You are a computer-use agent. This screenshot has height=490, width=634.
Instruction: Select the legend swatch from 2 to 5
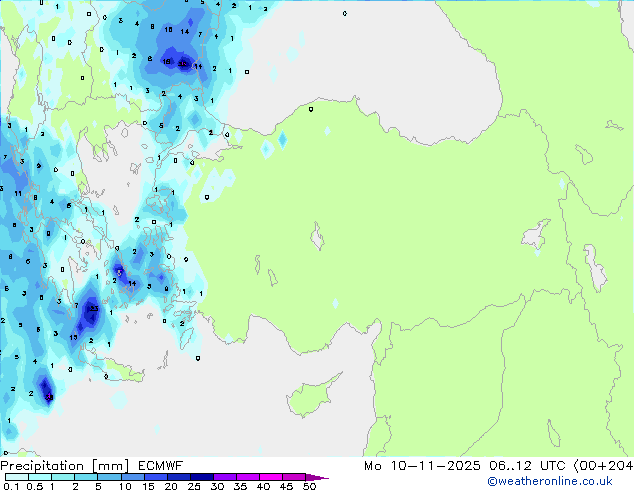click(x=86, y=477)
